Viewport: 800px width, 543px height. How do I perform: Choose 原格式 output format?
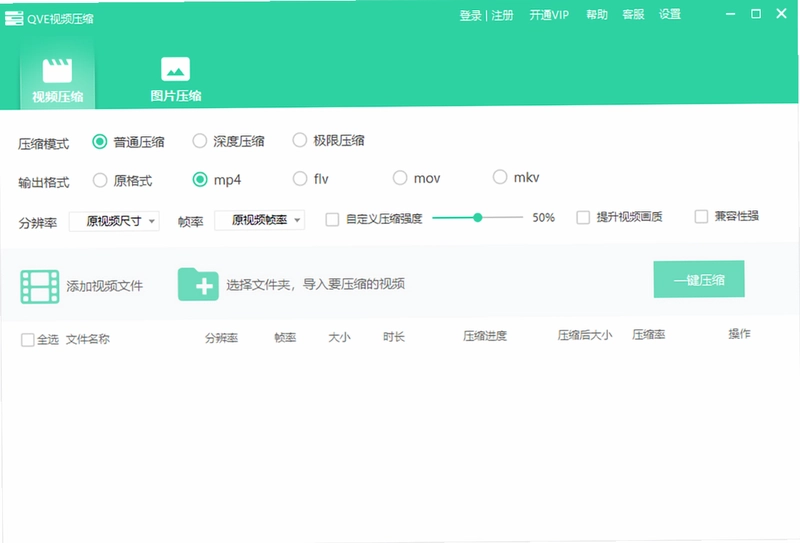click(x=100, y=180)
